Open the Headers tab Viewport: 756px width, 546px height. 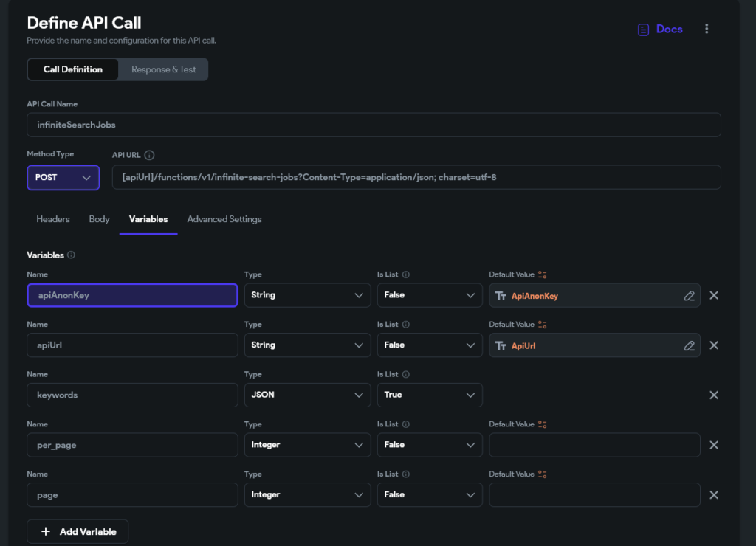click(x=53, y=219)
